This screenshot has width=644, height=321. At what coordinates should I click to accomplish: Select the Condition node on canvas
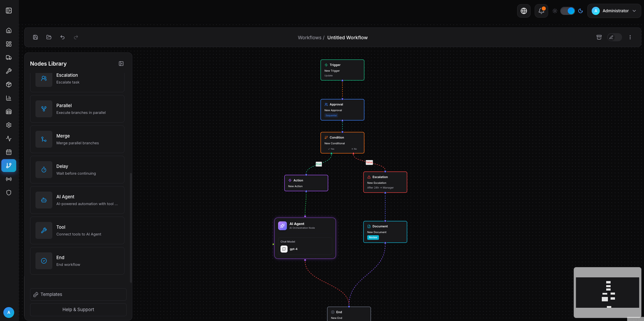[343, 143]
